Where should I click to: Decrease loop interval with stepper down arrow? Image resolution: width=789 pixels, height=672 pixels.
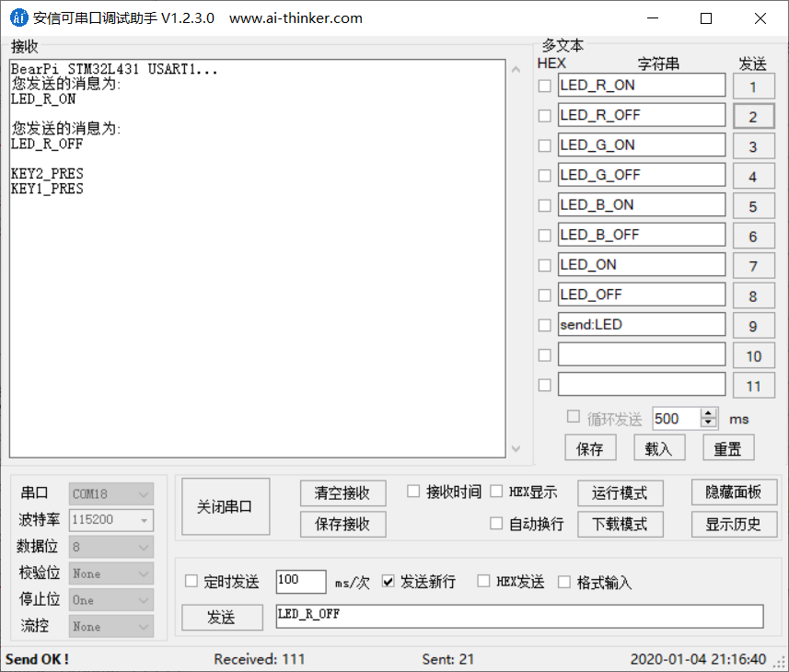(x=709, y=423)
